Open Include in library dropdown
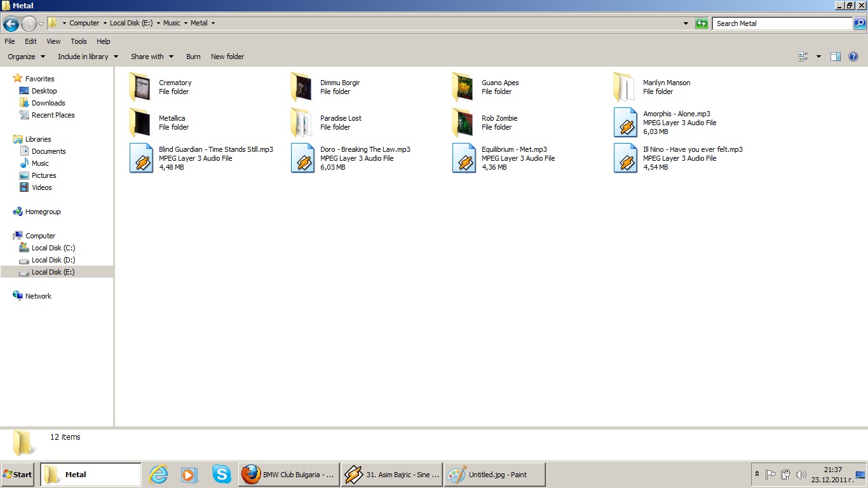868x488 pixels. point(88,57)
